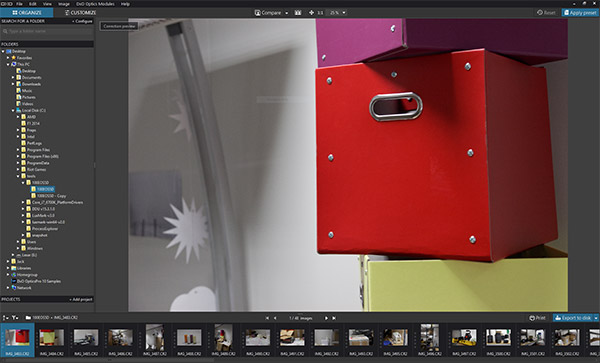600x363 pixels.
Task: Collapse the tests folder node
Action: [x=18, y=176]
